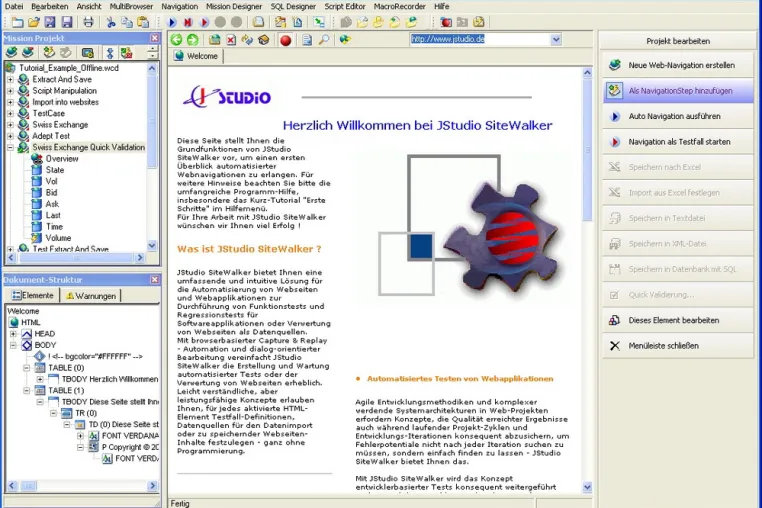
Task: Click the New file toolbar icon
Action: 17,22
